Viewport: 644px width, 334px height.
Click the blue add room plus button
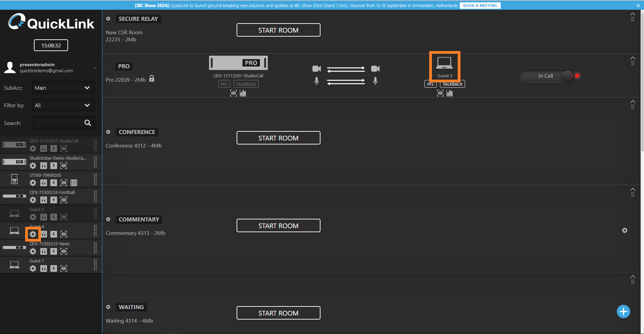click(623, 311)
